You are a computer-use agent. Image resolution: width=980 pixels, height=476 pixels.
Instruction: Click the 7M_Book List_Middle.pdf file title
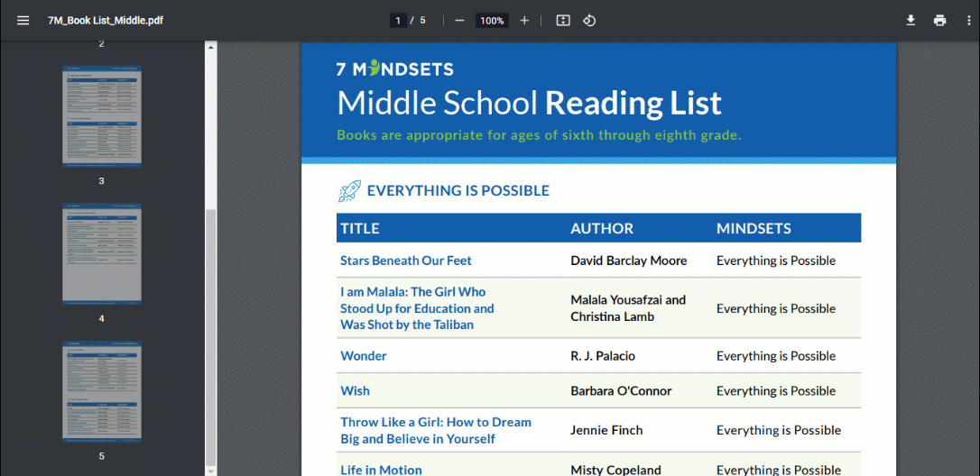coord(106,21)
